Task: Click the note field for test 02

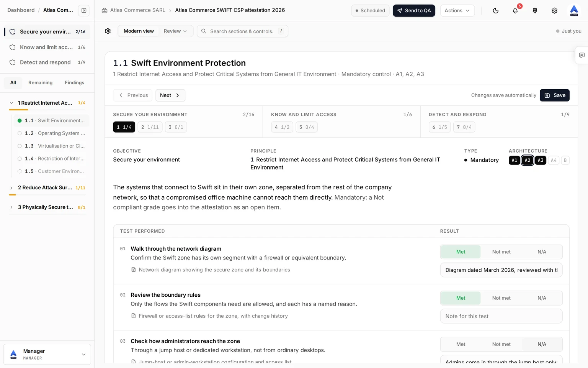Action: coord(501,316)
